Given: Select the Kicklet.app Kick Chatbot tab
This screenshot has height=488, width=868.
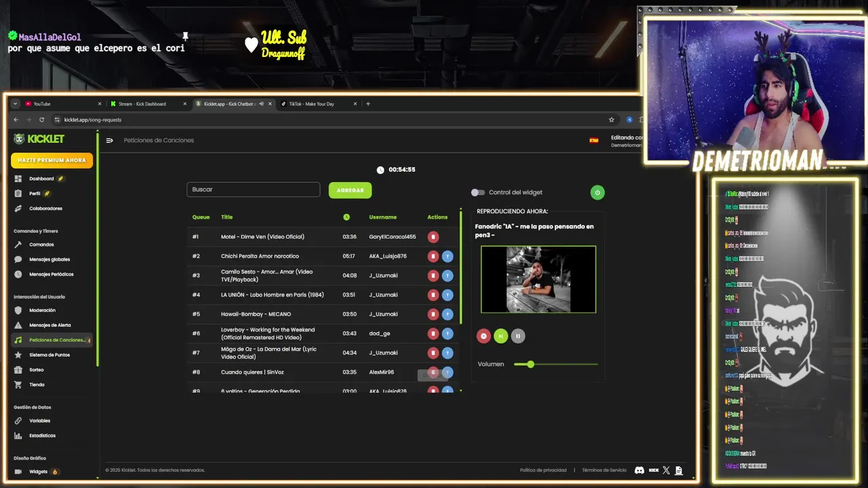Looking at the screenshot, I should pyautogui.click(x=233, y=104).
